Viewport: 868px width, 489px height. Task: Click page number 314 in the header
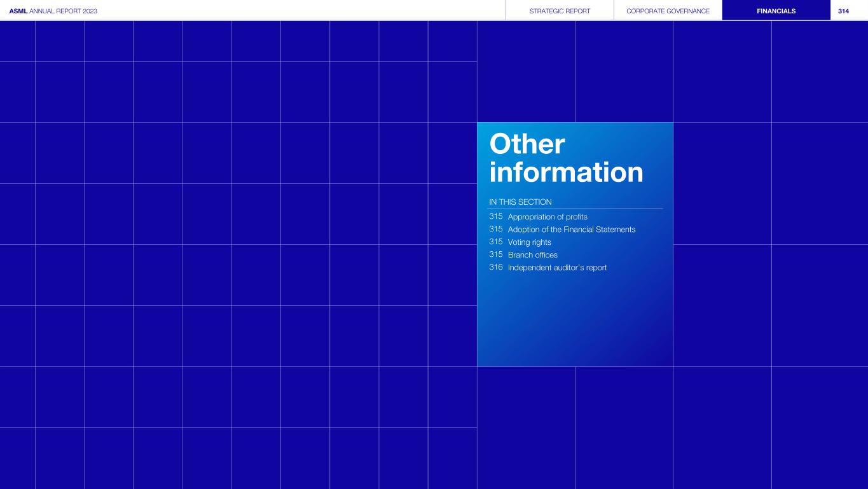tap(843, 11)
